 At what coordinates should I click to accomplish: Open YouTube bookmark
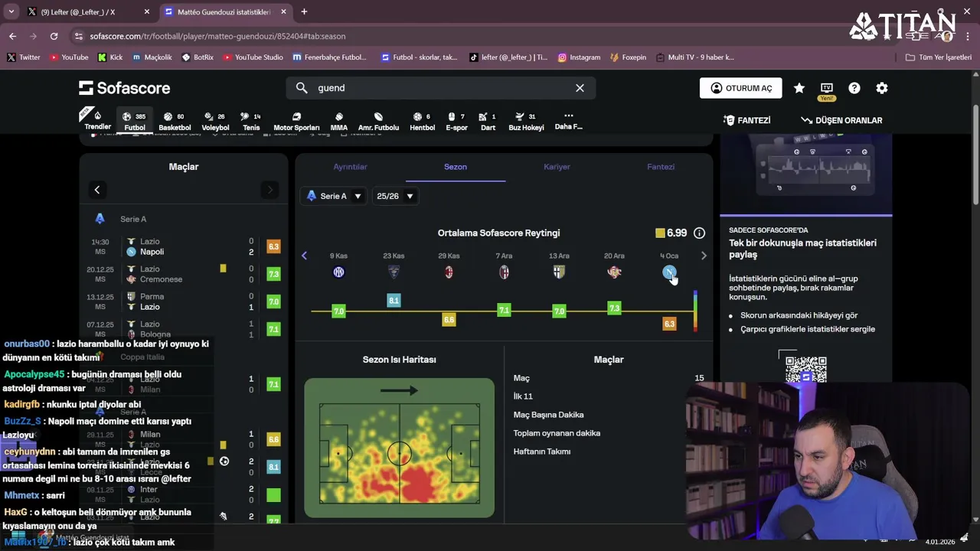point(69,57)
